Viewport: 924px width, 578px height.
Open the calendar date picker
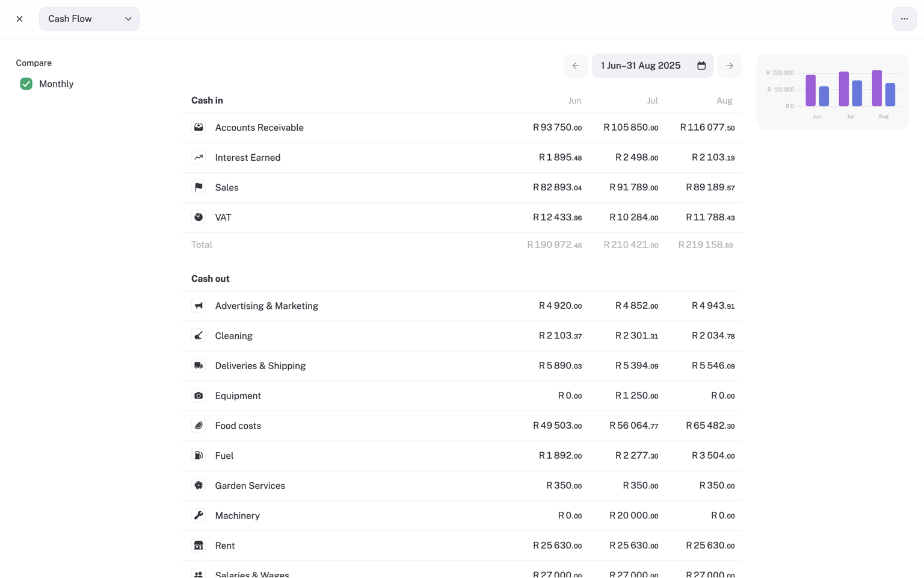pyautogui.click(x=701, y=65)
